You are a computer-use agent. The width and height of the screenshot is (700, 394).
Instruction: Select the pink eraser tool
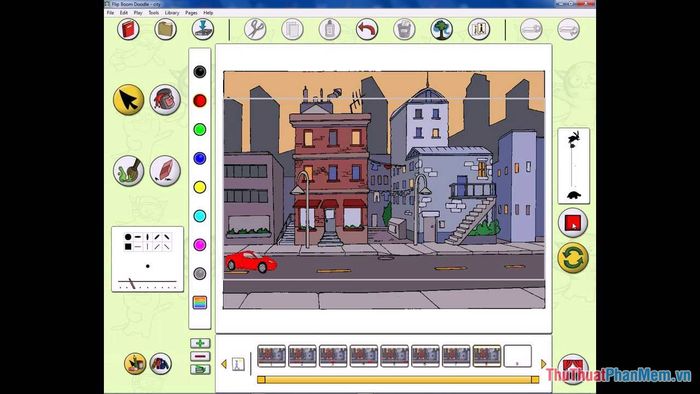165,171
